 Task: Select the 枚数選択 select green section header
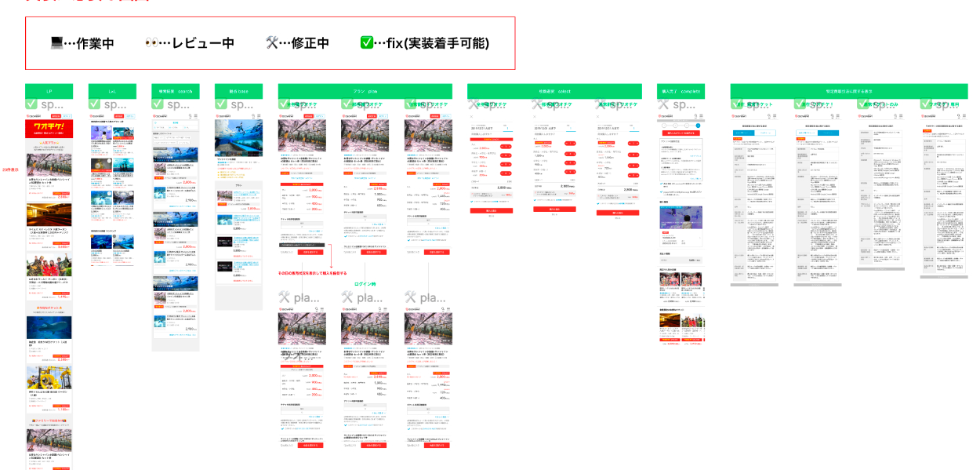click(x=554, y=91)
